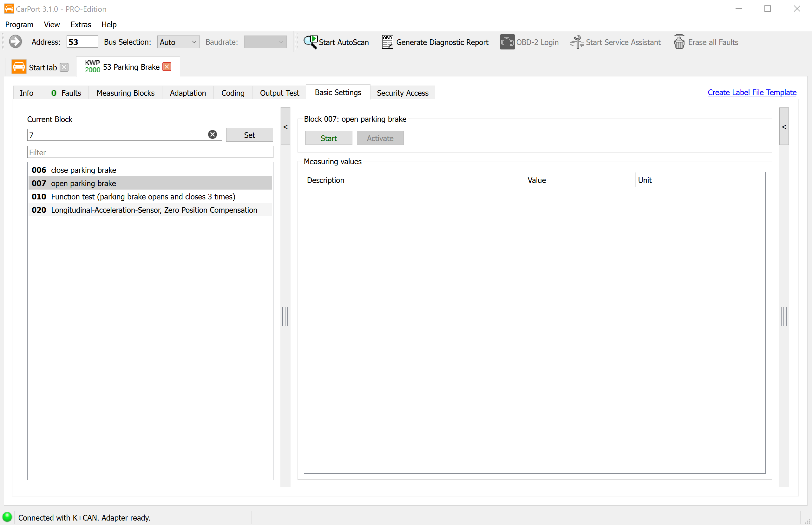Open the Create Label File Template link
This screenshot has width=812, height=525.
pyautogui.click(x=752, y=92)
